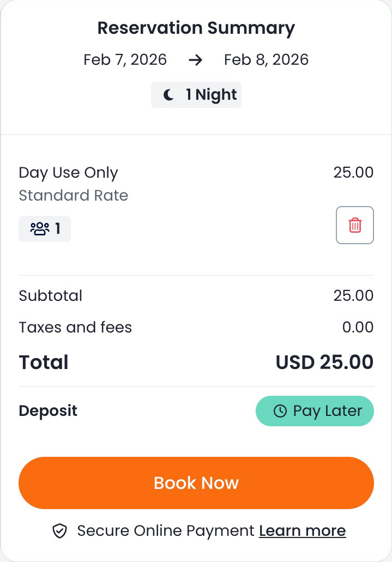Click the Day Use Only item name

[x=68, y=173]
